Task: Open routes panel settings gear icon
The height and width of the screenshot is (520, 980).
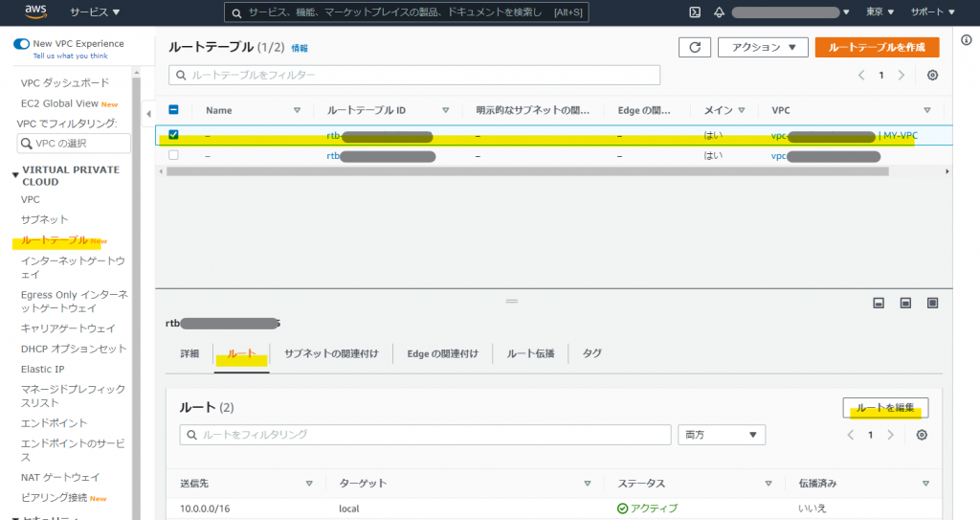Action: coord(922,435)
